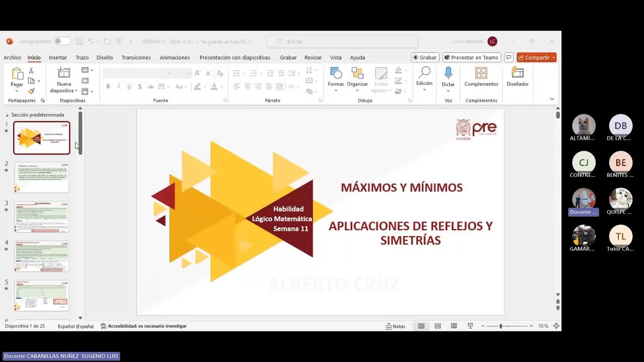Toggle text shadow S button

point(140,86)
